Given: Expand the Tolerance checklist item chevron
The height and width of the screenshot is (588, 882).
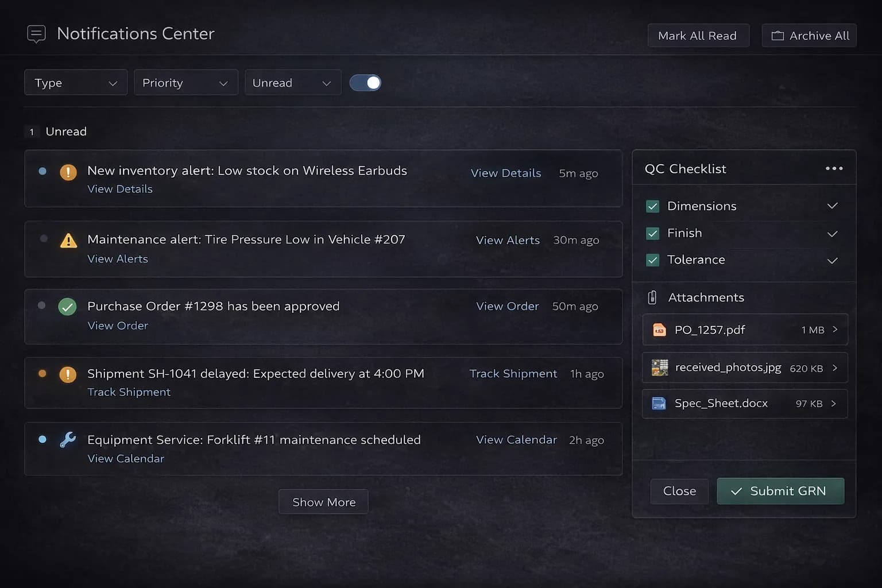Looking at the screenshot, I should click(x=832, y=261).
